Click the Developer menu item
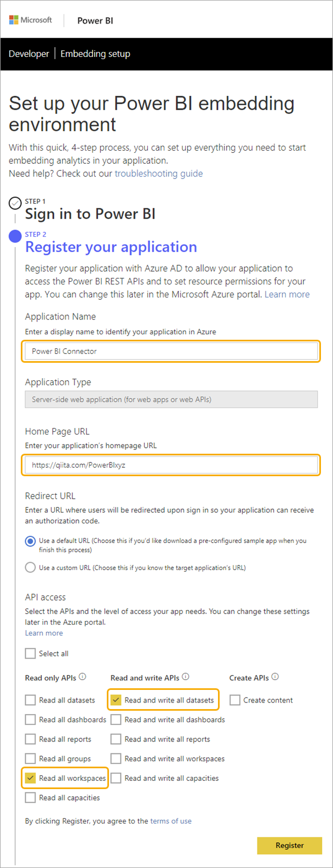This screenshot has height=868, width=333. (28, 54)
